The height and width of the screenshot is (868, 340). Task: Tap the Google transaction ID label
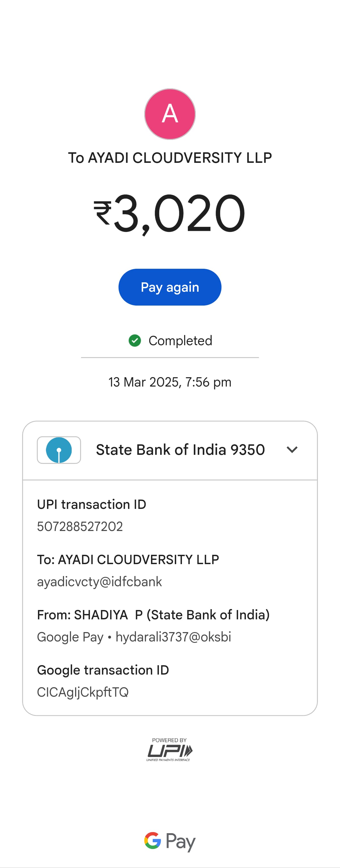(103, 670)
